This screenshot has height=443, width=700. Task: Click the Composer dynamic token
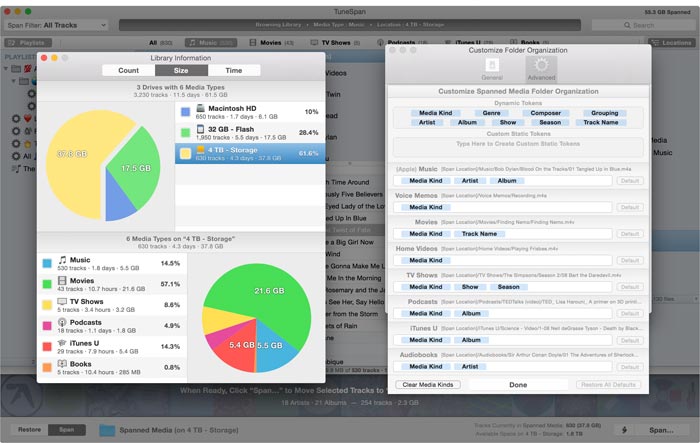[546, 113]
